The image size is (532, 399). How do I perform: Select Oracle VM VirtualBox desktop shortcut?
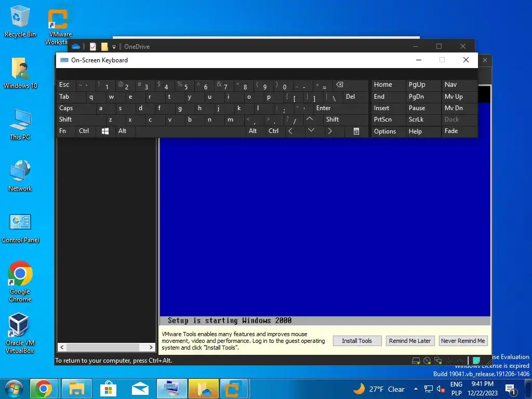tap(20, 333)
